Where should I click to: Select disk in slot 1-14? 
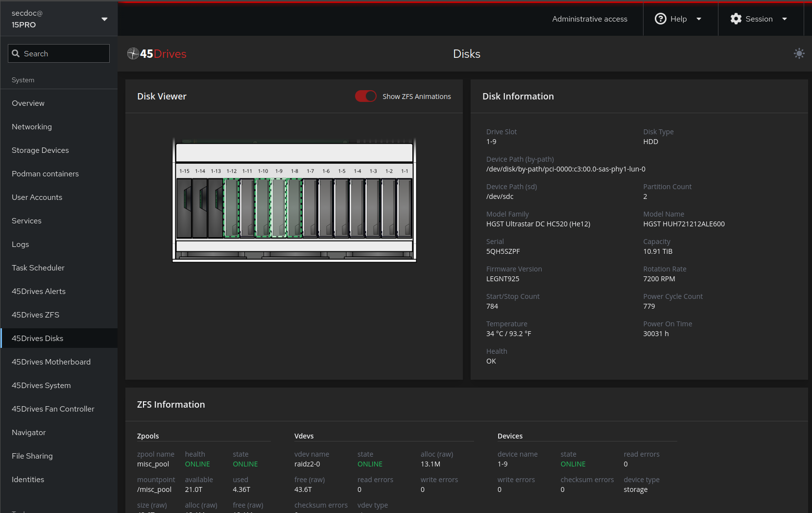(200, 208)
